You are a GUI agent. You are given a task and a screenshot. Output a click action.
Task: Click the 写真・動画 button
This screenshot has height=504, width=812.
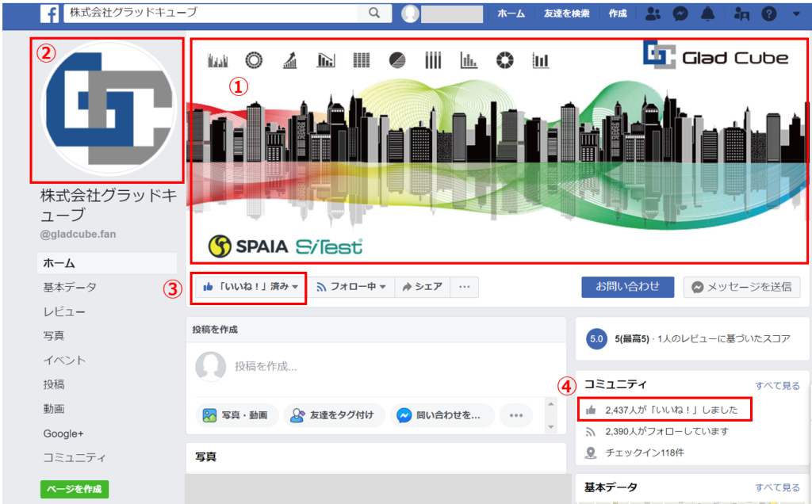[236, 415]
